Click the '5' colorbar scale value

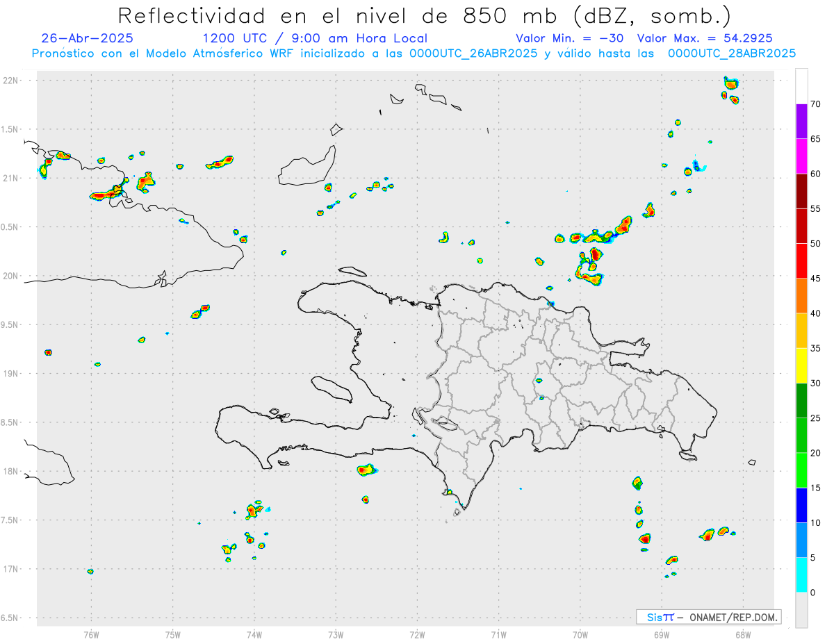click(x=813, y=558)
